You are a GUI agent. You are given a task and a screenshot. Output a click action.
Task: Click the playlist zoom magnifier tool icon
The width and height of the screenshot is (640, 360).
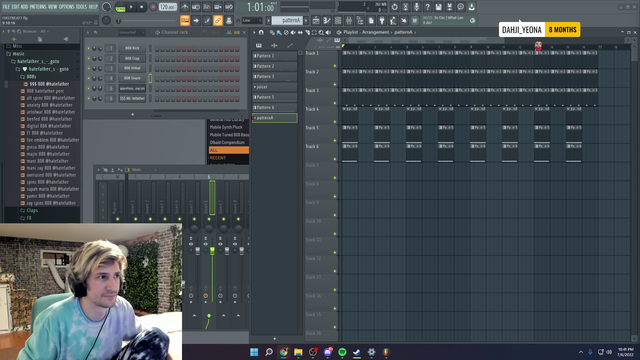(x=321, y=32)
